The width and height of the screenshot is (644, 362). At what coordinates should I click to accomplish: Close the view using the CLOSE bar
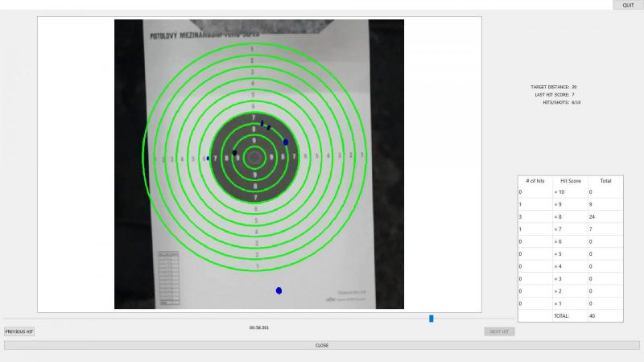[321, 345]
